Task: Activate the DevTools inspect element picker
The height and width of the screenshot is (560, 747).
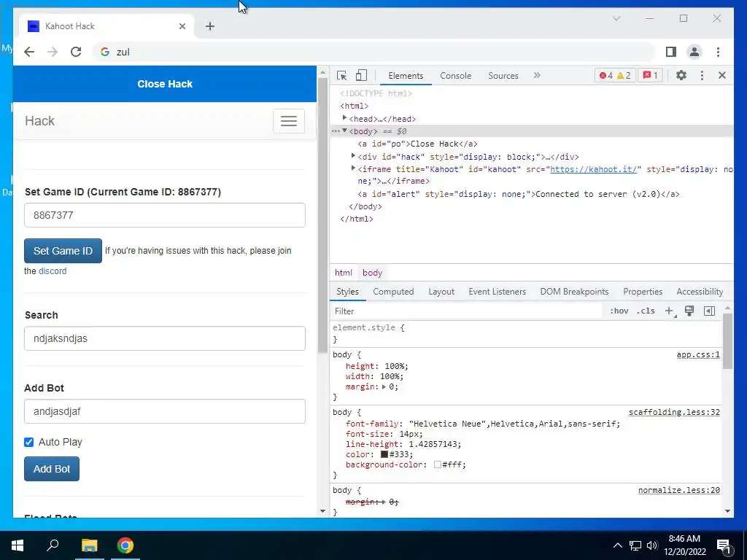Action: click(x=341, y=75)
